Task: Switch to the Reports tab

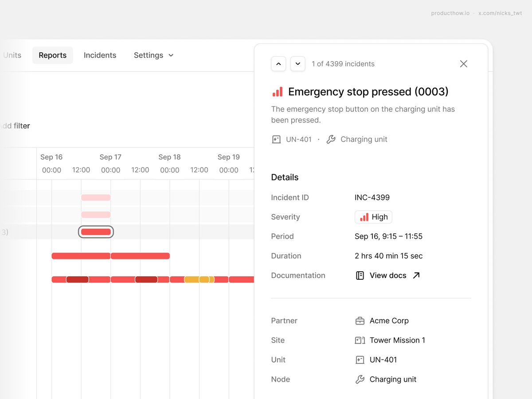Action: pos(53,55)
